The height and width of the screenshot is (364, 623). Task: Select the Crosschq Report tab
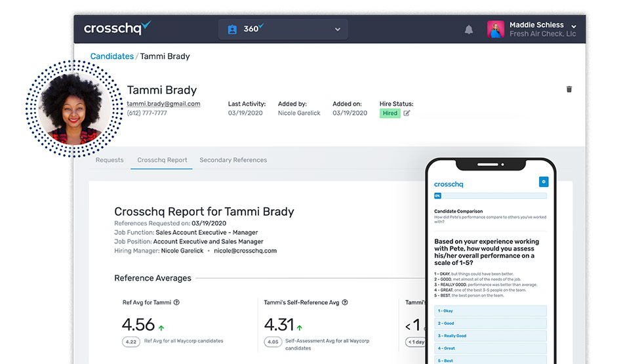[x=162, y=160]
